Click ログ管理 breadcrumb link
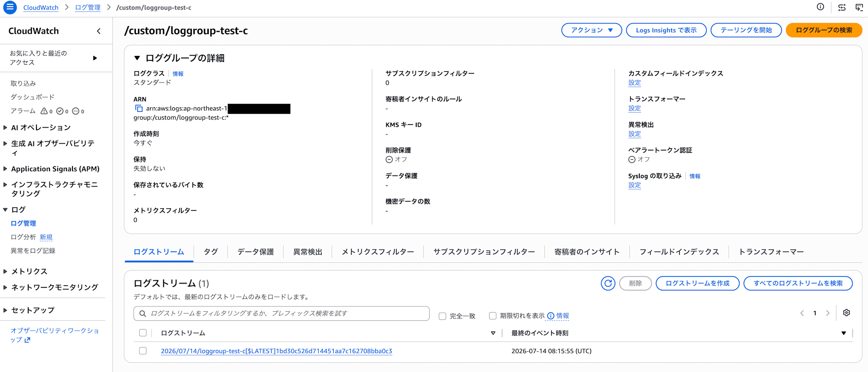Screen dimensions: 868x372 (88, 7)
